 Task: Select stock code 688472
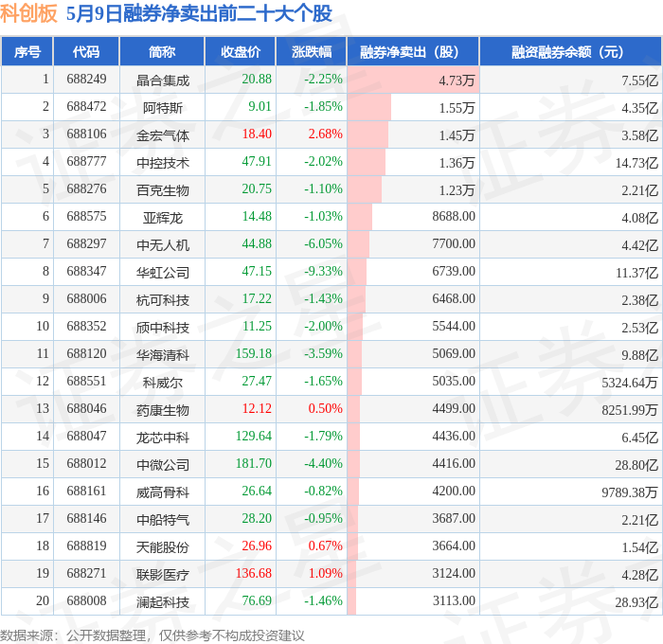pyautogui.click(x=86, y=107)
